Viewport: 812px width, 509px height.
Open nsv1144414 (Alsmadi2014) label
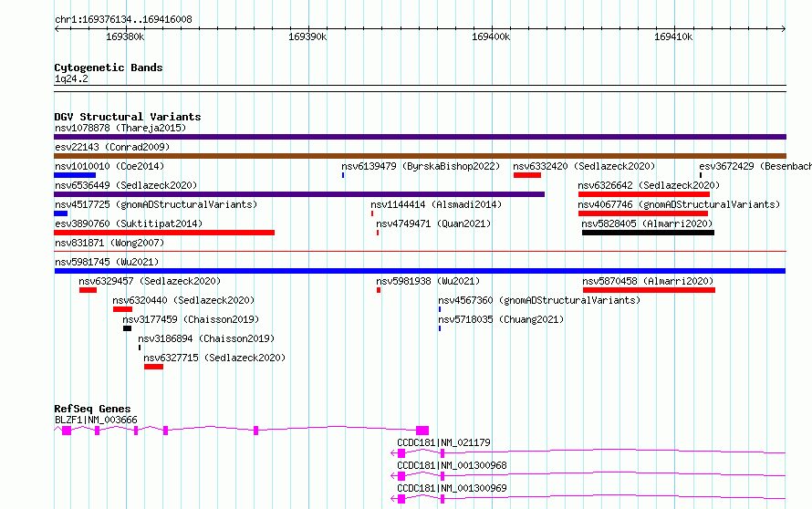tap(436, 204)
